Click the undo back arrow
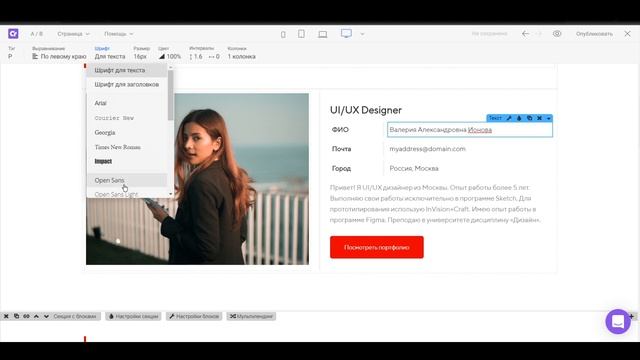 coord(525,34)
